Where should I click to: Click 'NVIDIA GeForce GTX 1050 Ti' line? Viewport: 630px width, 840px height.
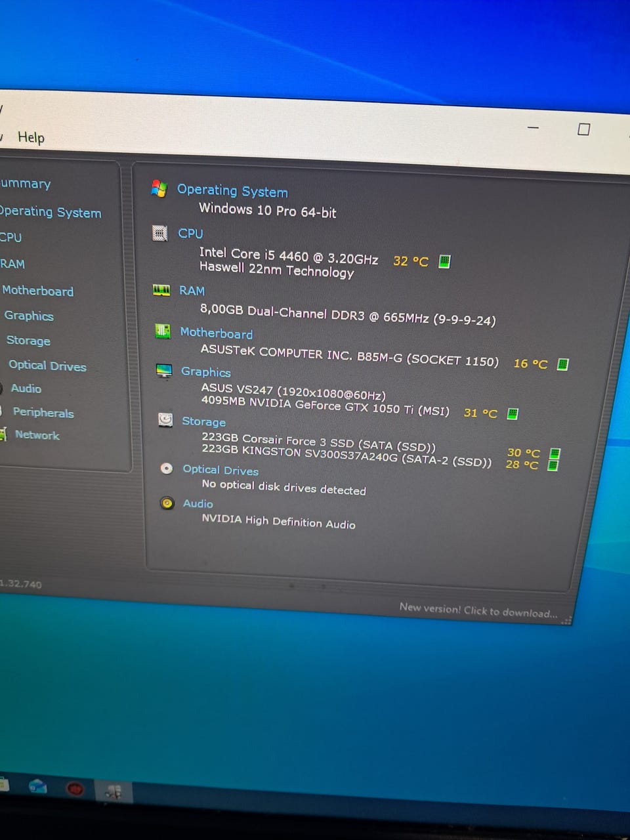[325, 405]
